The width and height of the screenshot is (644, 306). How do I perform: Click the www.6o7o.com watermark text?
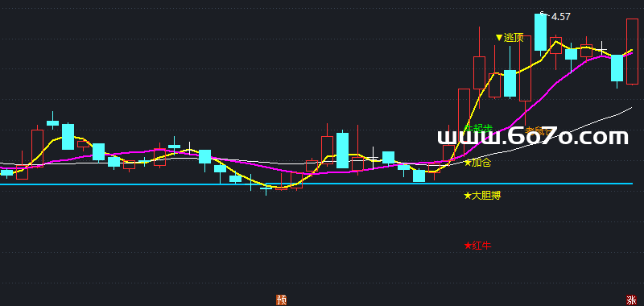533,137
